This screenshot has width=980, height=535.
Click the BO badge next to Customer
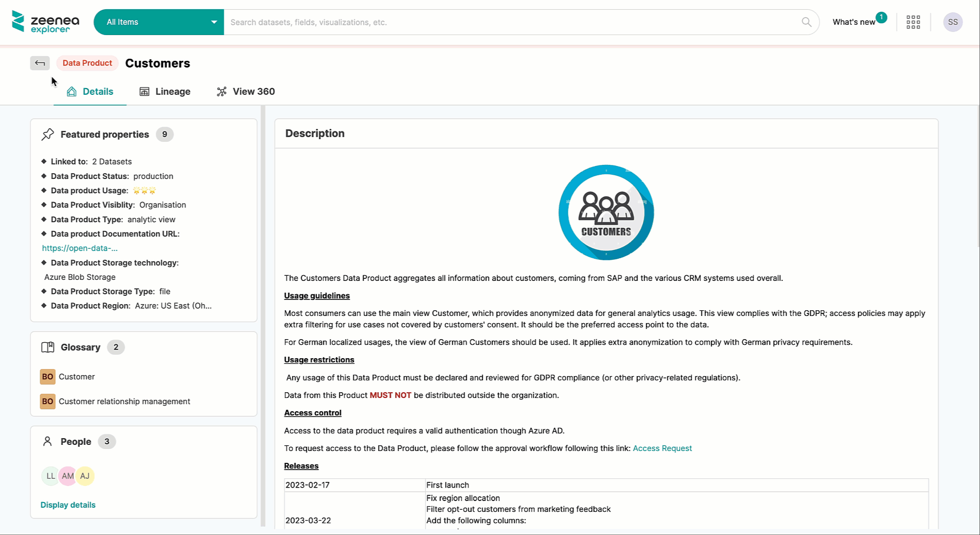pyautogui.click(x=47, y=376)
